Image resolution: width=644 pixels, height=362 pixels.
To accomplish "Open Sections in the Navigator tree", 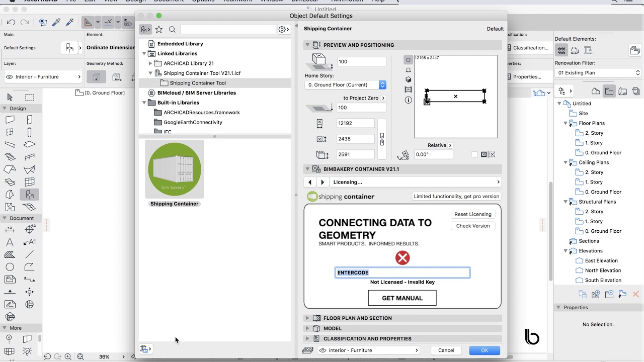I will pos(589,241).
